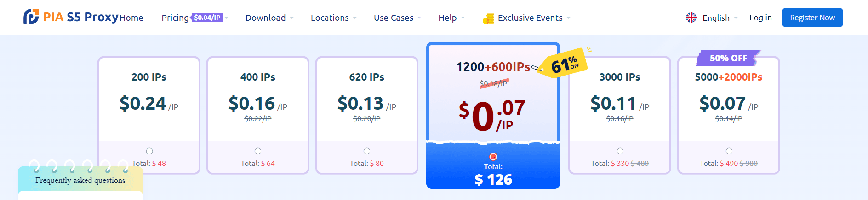The image size is (868, 200).
Task: Click the Register Now button
Action: (x=812, y=18)
